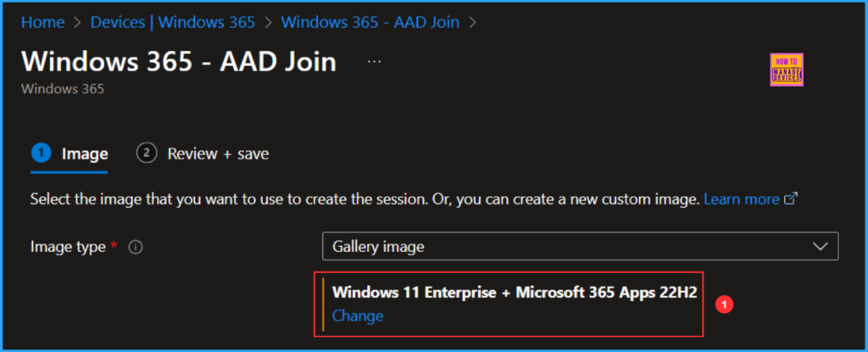This screenshot has width=868, height=352.
Task: Open the ellipsis more options menu
Action: (374, 62)
